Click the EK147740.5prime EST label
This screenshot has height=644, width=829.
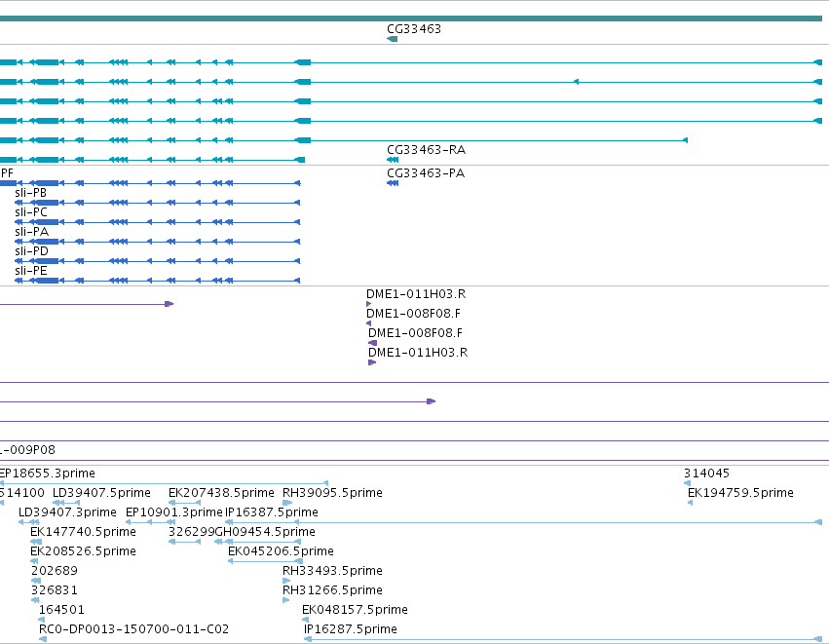tap(83, 532)
